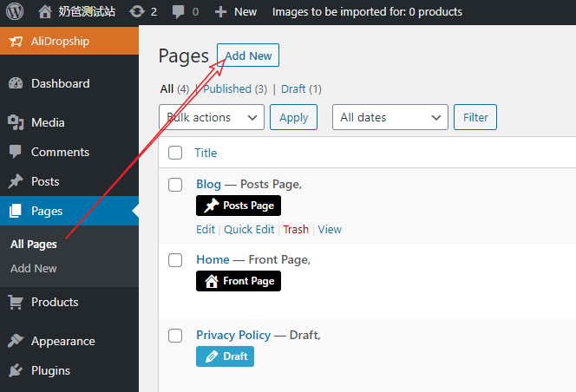Open comments bubble icon in admin bar
Image resolution: width=576 pixels, height=392 pixels.
[x=179, y=11]
